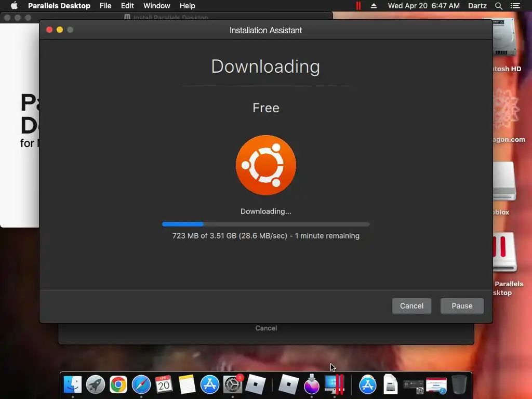Open Parallels Desktop icon in the Dock
The image size is (532, 399).
335,385
